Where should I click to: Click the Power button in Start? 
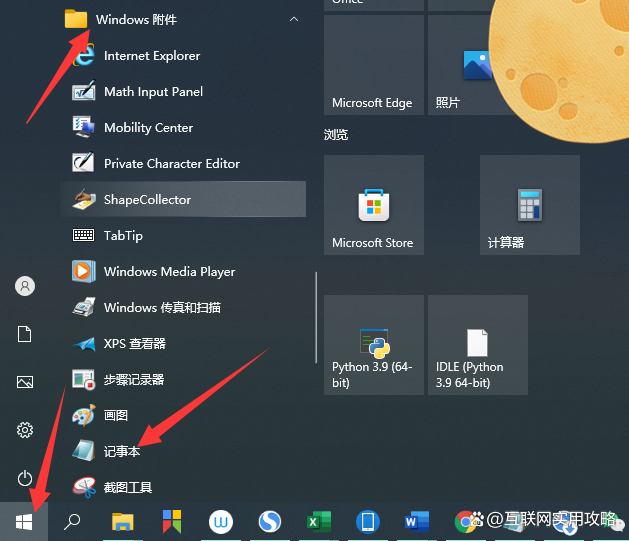[x=25, y=478]
